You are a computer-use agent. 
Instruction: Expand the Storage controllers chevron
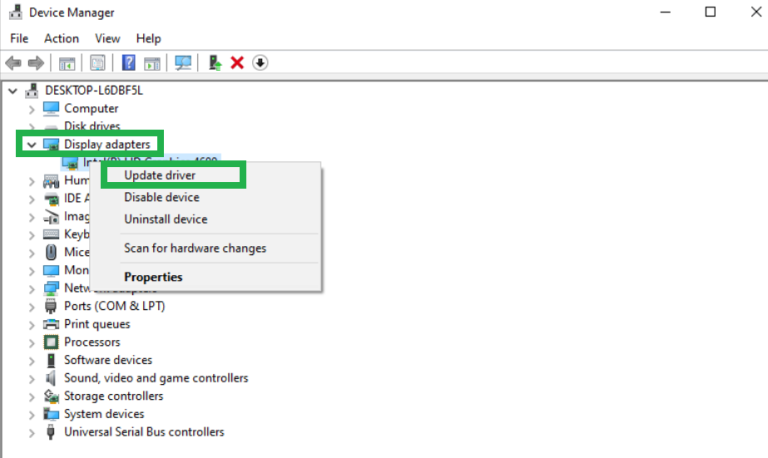[x=32, y=397]
